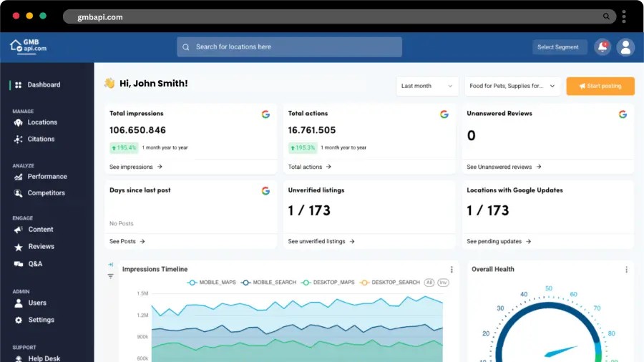
Task: Follow the See pending updates link
Action: click(x=499, y=242)
